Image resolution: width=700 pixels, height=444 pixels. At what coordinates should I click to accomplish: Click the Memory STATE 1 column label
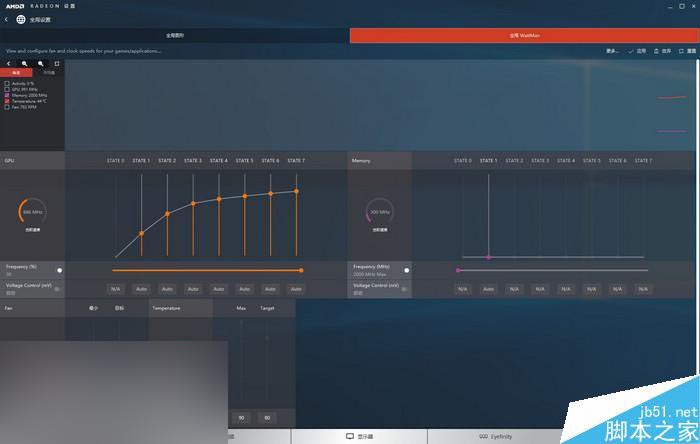coord(488,161)
